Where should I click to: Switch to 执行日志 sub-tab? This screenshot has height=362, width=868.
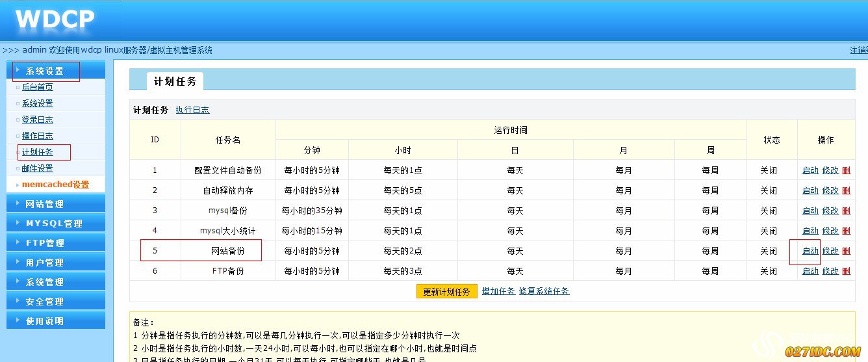click(x=192, y=110)
